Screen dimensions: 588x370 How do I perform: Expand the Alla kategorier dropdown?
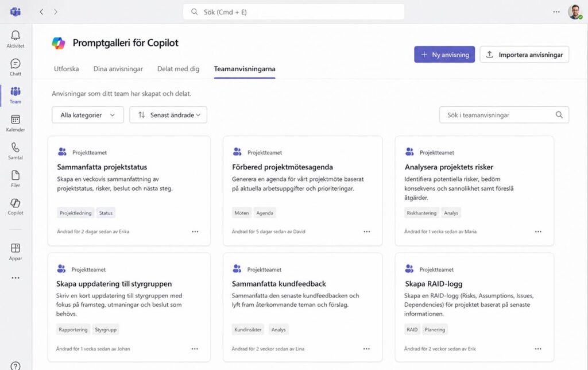coord(88,115)
